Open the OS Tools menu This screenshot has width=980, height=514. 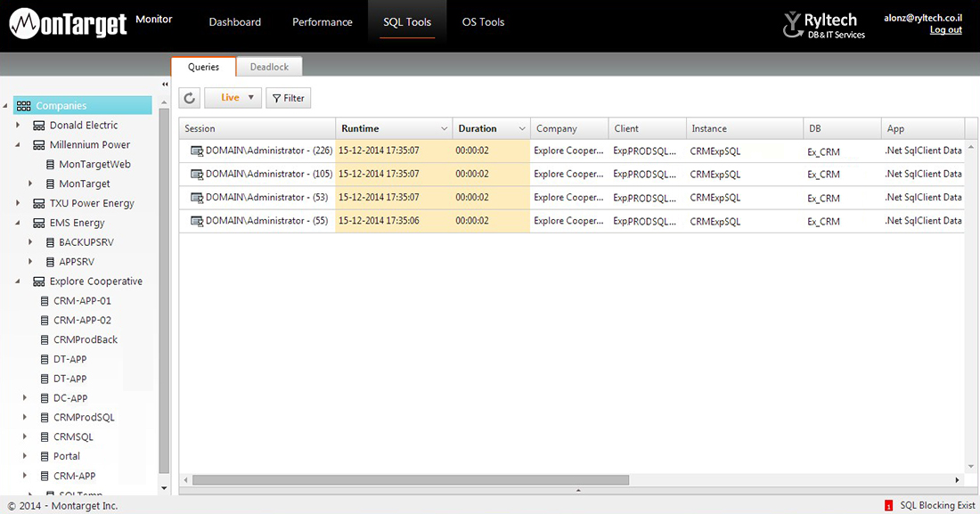(483, 22)
